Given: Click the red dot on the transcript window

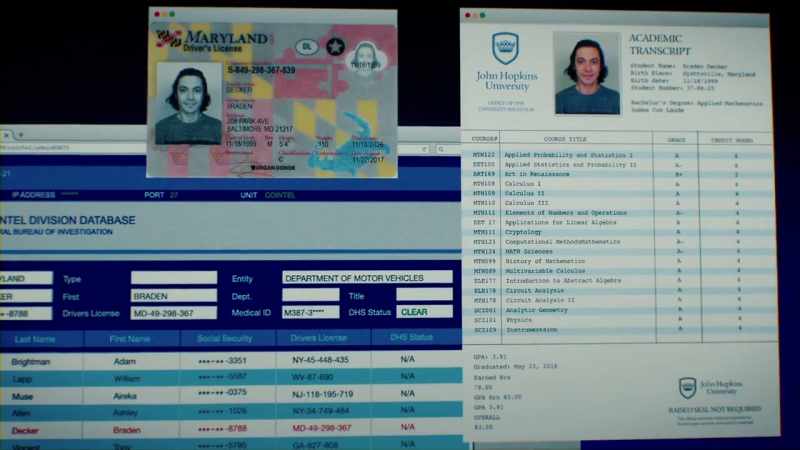Looking at the screenshot, I should click(467, 15).
